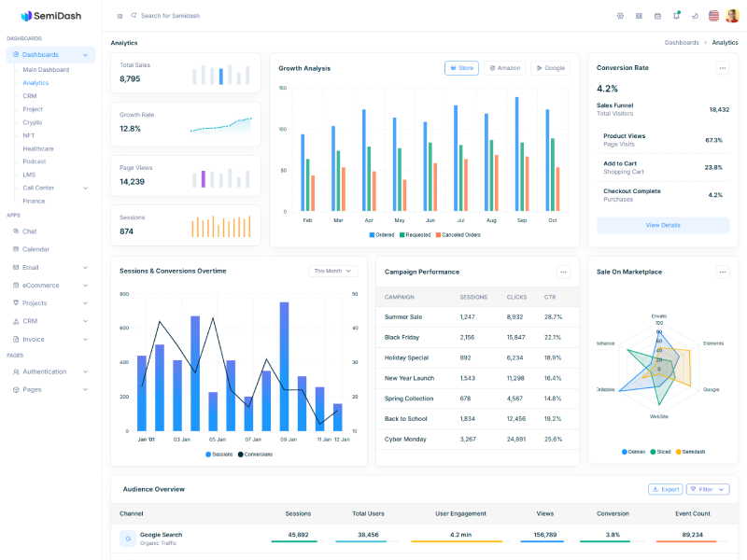Open the Crypto dashboard item
The image size is (747, 560).
click(33, 122)
